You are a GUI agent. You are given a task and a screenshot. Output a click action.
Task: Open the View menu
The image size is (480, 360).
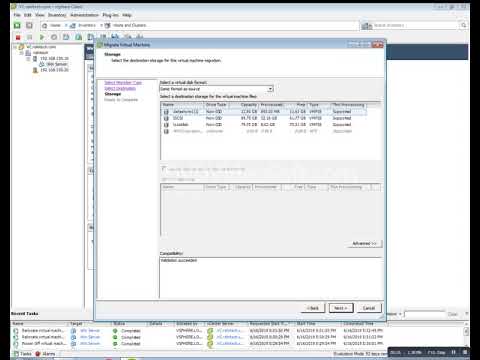(x=40, y=15)
